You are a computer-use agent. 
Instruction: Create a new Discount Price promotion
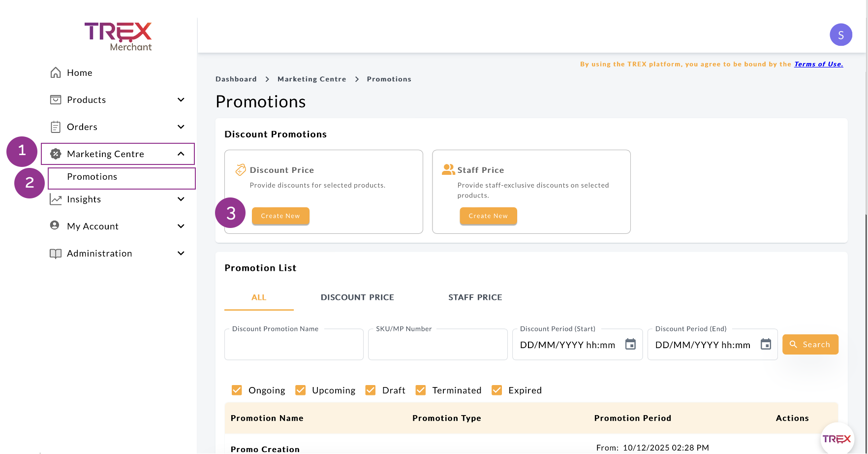[280, 216]
